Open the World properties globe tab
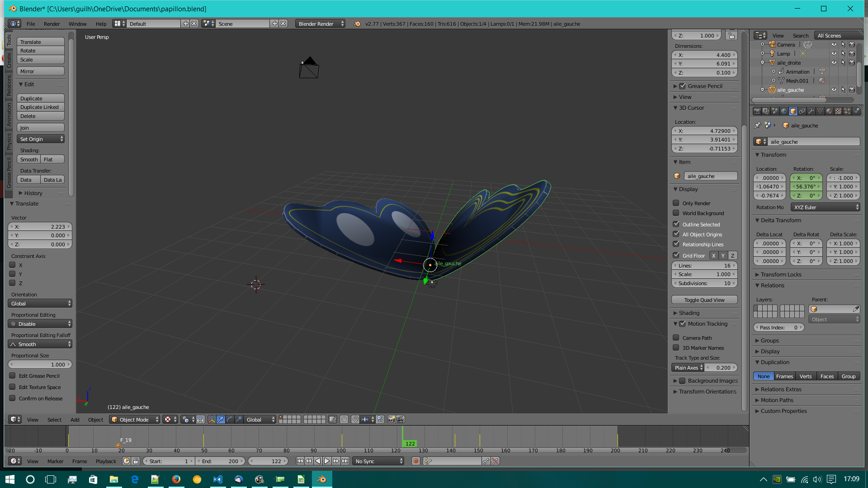The width and height of the screenshot is (868, 488). point(784,111)
